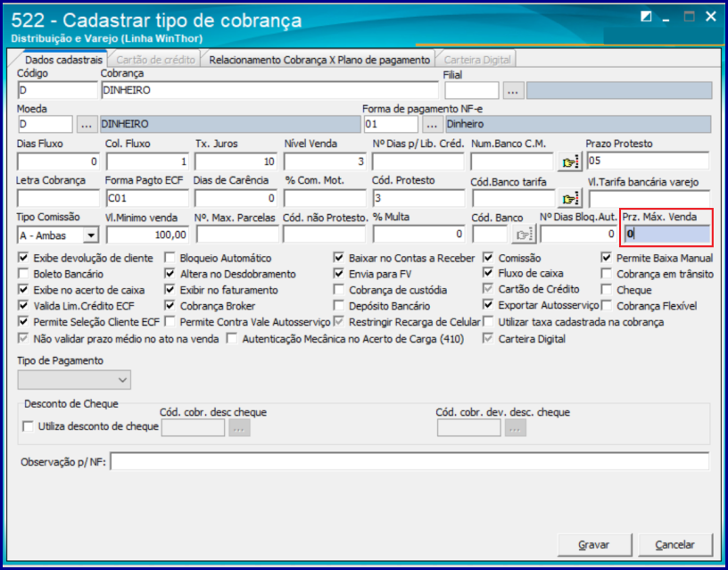The height and width of the screenshot is (570, 728).
Task: Open Relacionamento Cobrança X Plano de pagamento tab
Action: (319, 60)
